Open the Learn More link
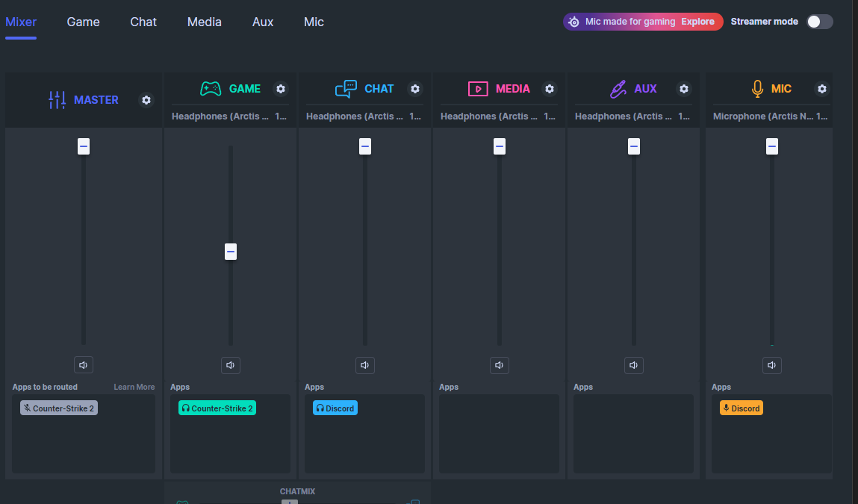This screenshot has height=504, width=858. tap(134, 387)
